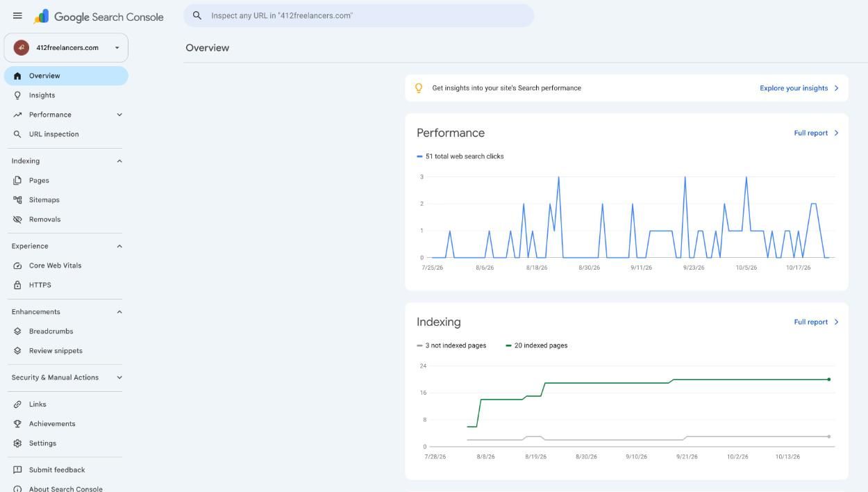Click the Sitemaps tree icon

click(17, 200)
